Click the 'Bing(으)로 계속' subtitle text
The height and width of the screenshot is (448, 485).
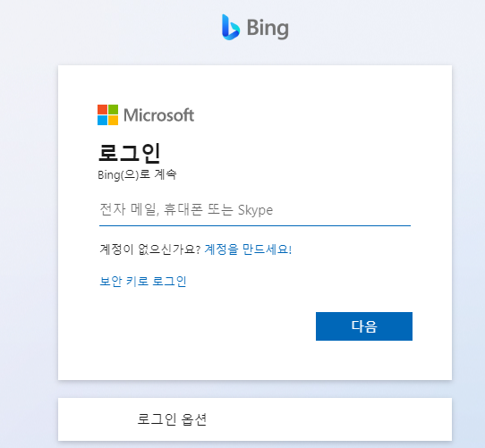point(137,174)
